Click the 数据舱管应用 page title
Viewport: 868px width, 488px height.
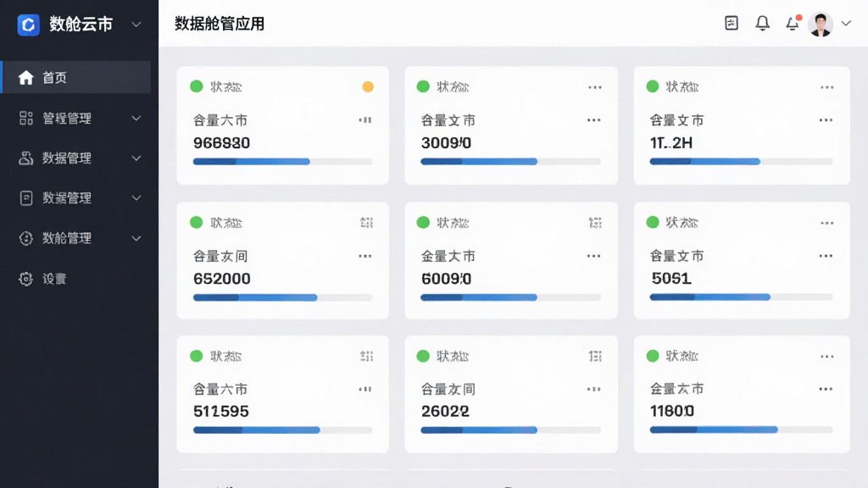point(220,24)
